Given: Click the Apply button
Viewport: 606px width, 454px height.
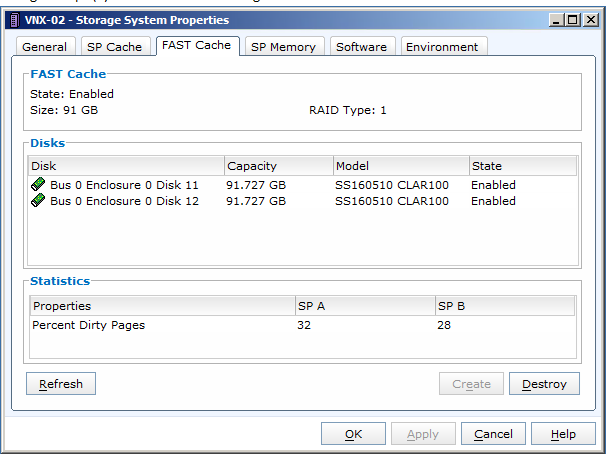Looking at the screenshot, I should (423, 434).
